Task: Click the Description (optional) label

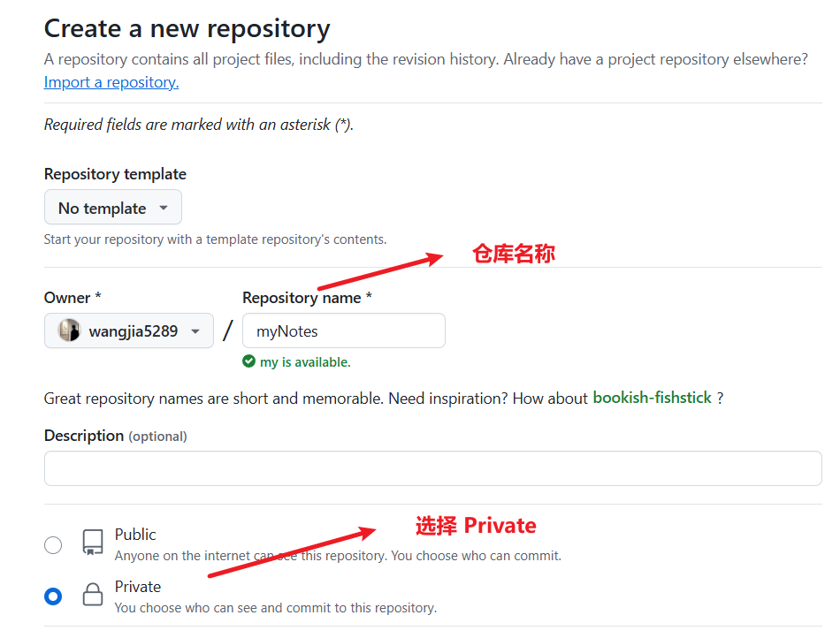Action: pos(115,436)
